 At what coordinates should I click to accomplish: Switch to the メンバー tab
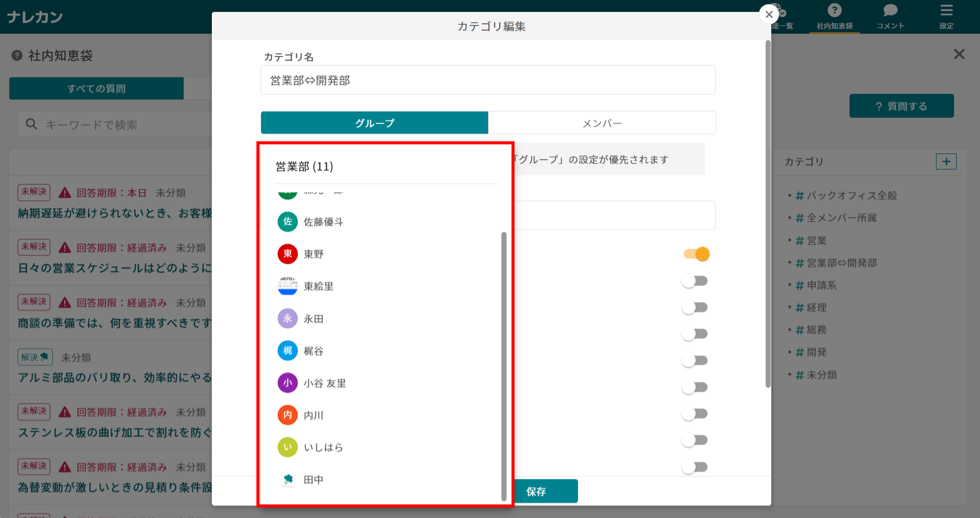602,123
